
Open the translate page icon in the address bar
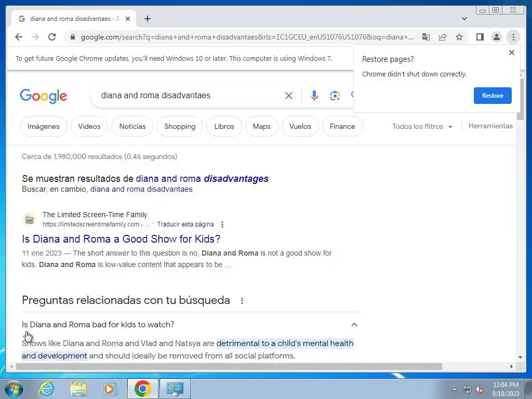(426, 37)
